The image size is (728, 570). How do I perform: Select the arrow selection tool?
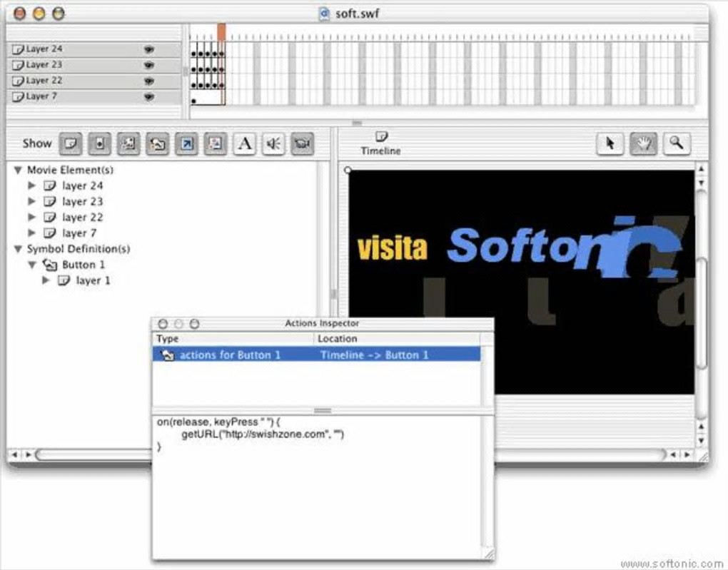[x=610, y=143]
